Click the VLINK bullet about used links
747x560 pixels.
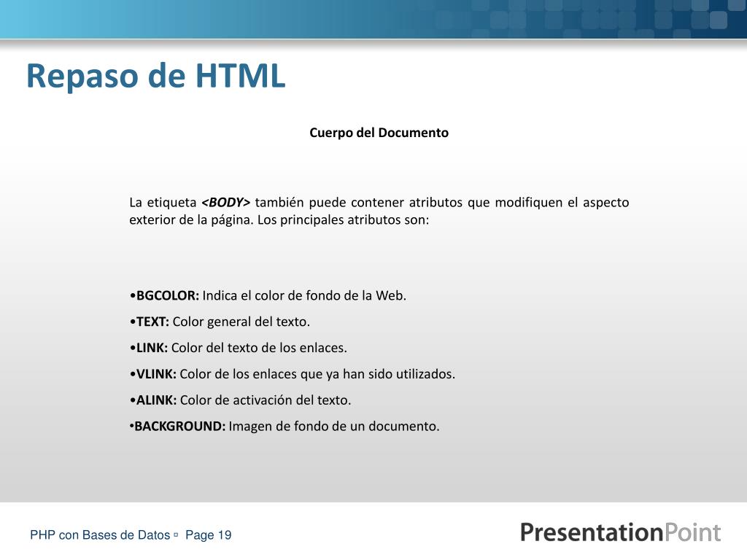point(292,374)
